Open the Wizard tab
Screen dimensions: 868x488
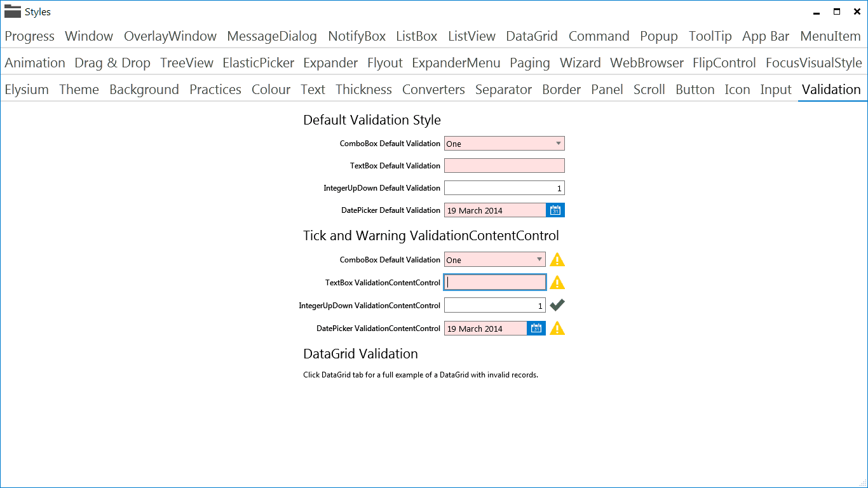[x=580, y=63]
